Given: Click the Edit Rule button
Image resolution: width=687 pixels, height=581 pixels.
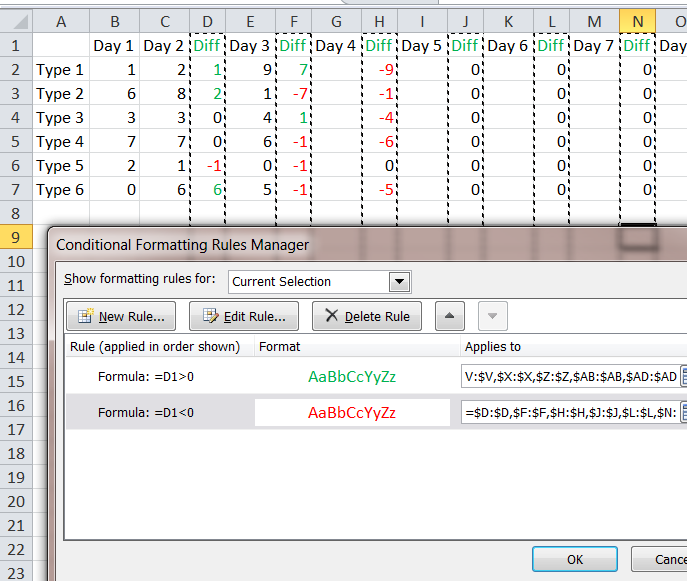Looking at the screenshot, I should click(x=244, y=316).
